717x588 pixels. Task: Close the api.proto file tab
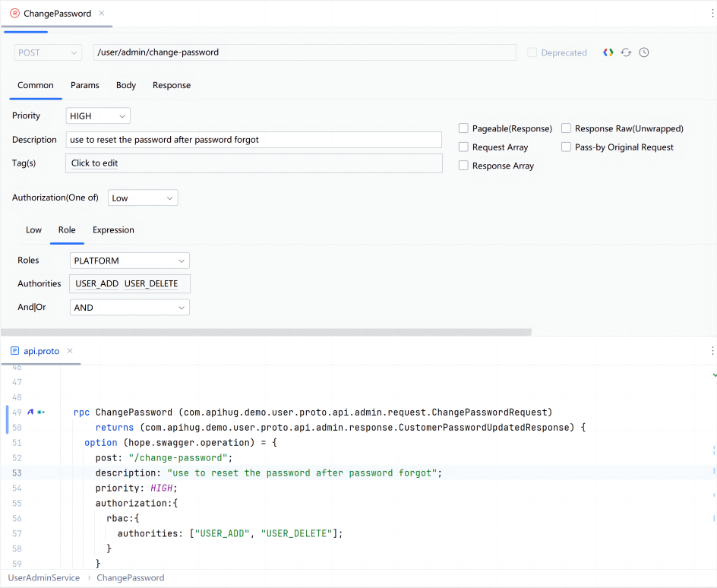(x=70, y=351)
